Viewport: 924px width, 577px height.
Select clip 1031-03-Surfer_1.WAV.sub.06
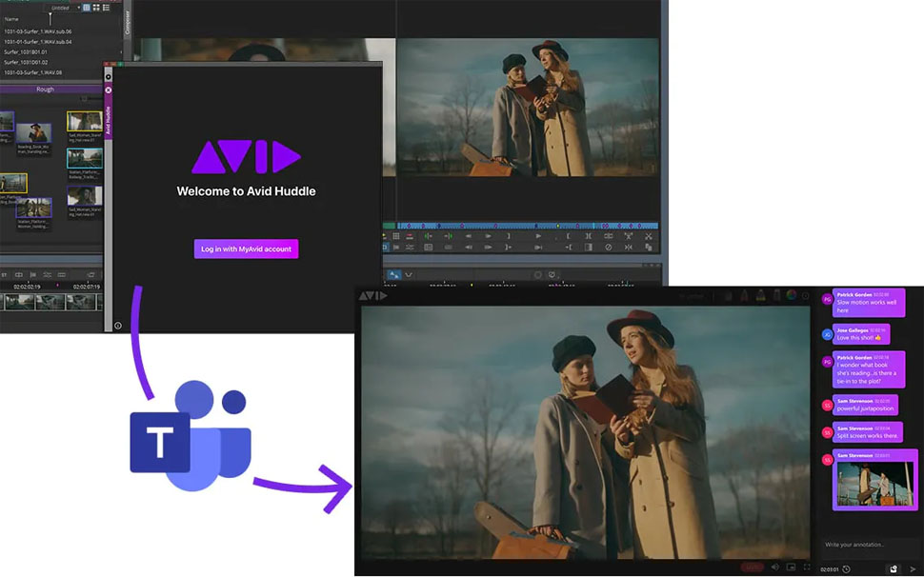pos(38,31)
